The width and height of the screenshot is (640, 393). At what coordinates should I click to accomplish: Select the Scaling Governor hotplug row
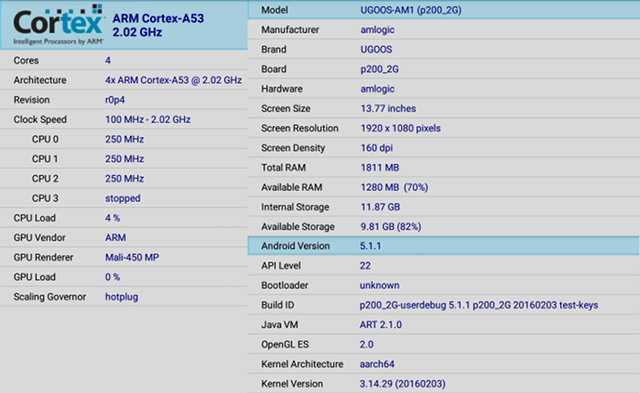coord(124,297)
